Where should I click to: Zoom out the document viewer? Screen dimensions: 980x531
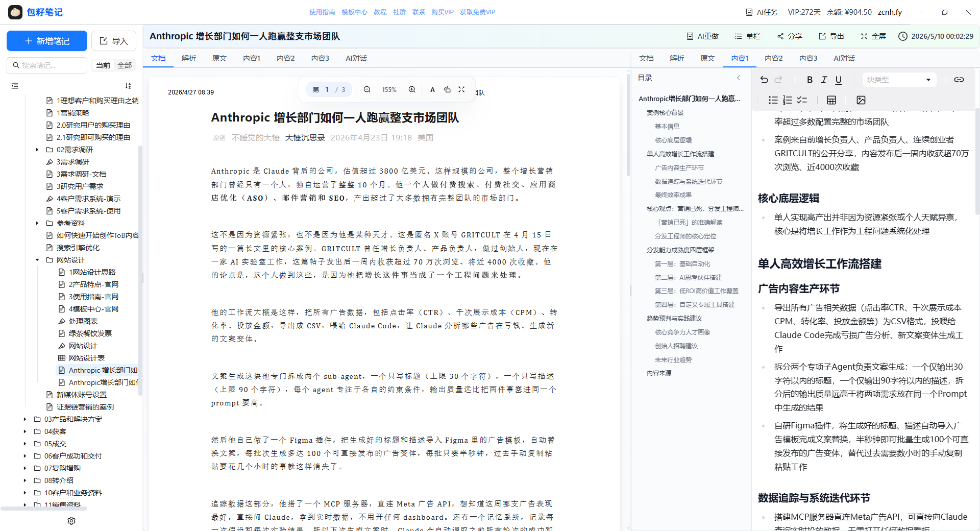367,89
